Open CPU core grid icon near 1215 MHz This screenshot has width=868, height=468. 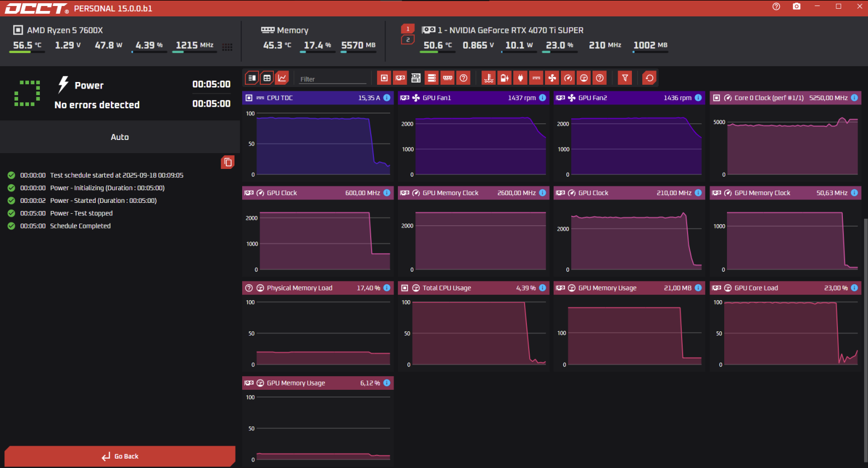[x=227, y=48]
